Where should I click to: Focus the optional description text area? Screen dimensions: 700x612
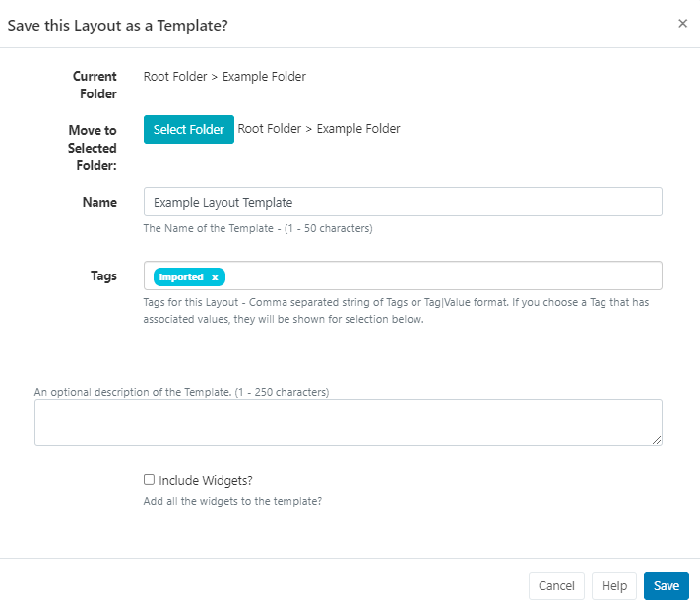(x=347, y=422)
